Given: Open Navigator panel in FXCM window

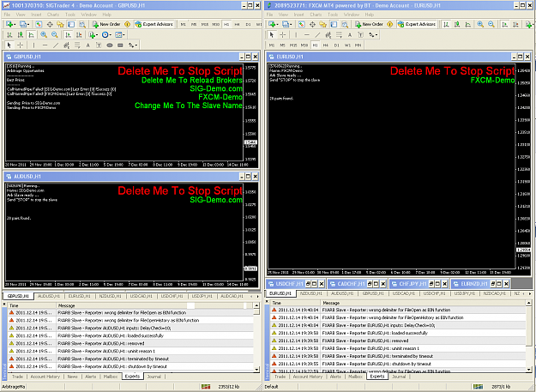Looking at the screenshot, I should coord(323,24).
